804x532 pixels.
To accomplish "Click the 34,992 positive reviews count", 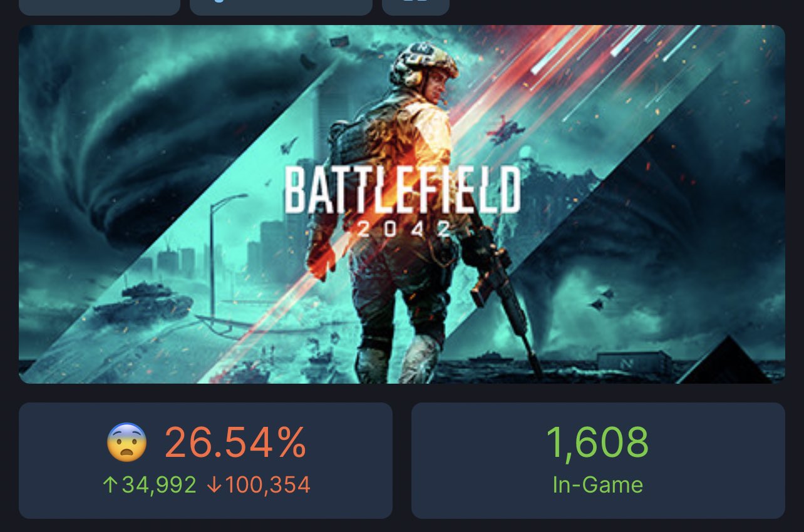I will [159, 484].
